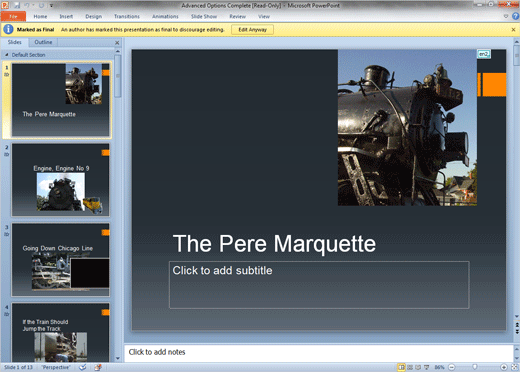The height and width of the screenshot is (372, 520).
Task: Select the Slide Show ribbon tab
Action: click(204, 16)
